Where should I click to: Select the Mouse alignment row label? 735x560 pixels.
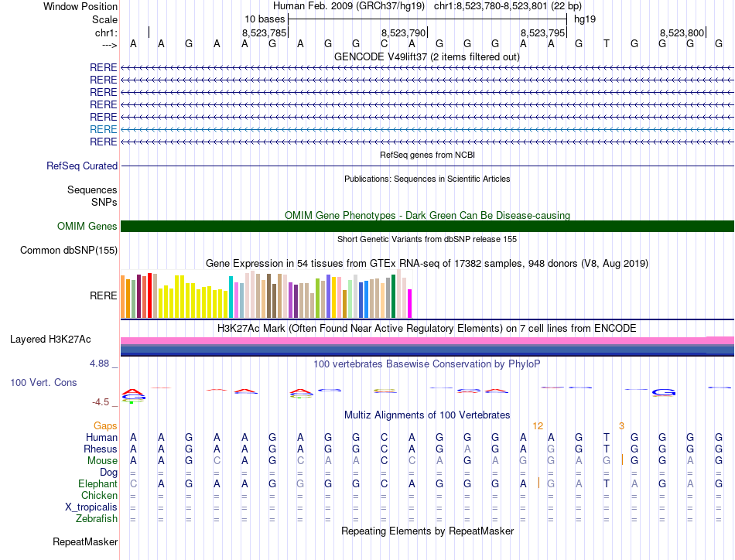pos(102,460)
